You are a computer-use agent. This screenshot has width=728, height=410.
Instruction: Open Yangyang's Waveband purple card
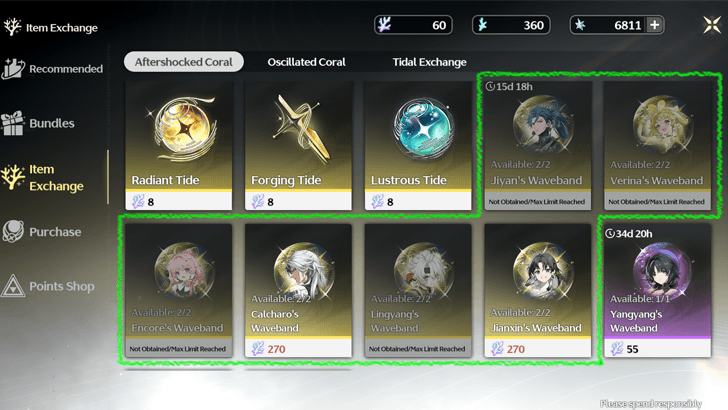(657, 291)
